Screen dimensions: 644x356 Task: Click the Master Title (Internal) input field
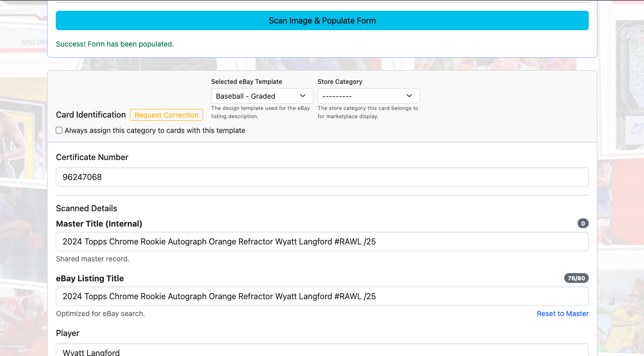[x=322, y=241]
